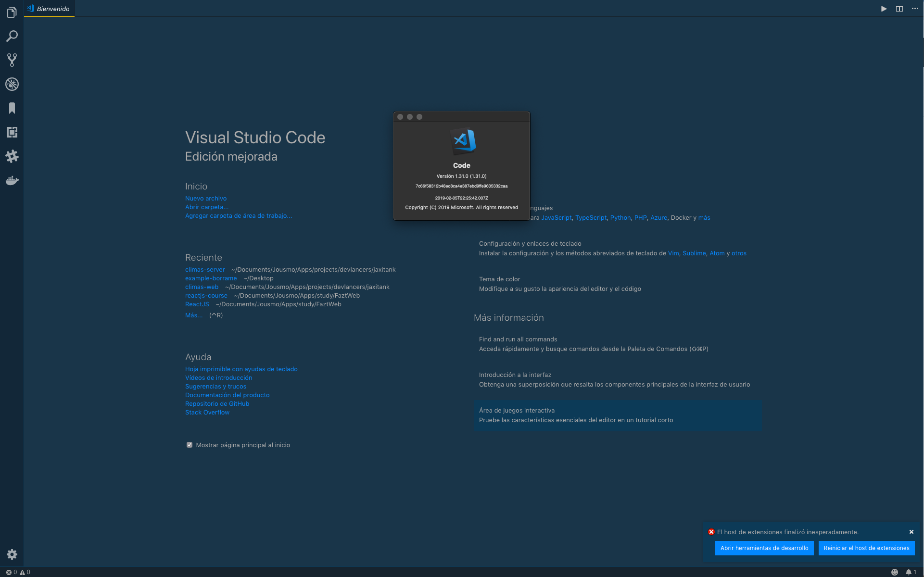The image size is (924, 577).
Task: Open recent project climas-web
Action: pyautogui.click(x=202, y=287)
